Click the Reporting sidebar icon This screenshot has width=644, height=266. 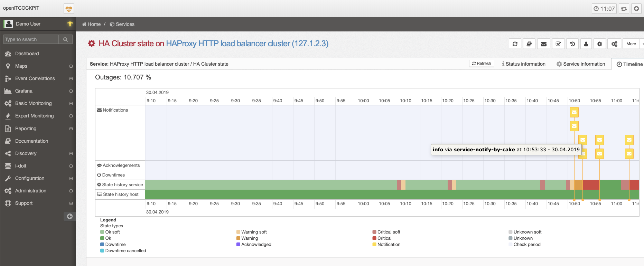[8, 129]
